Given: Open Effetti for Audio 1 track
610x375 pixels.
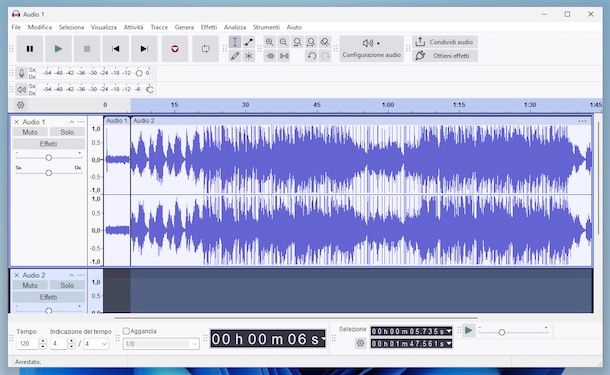Looking at the screenshot, I should click(x=49, y=144).
